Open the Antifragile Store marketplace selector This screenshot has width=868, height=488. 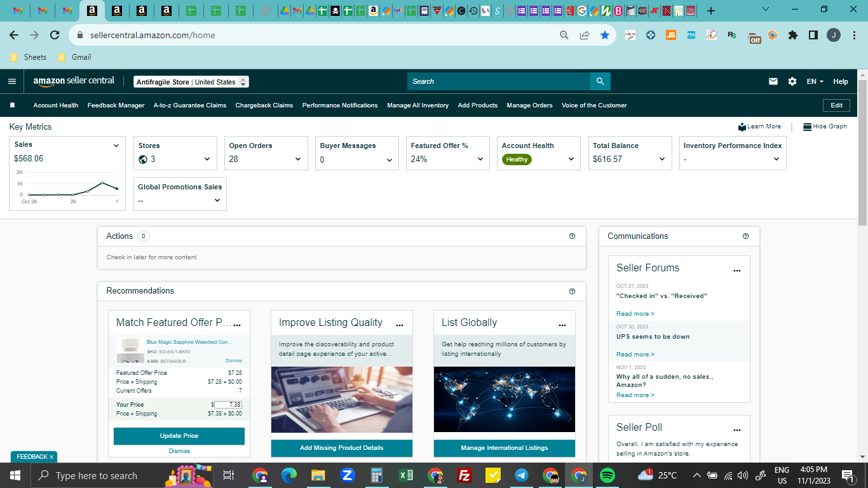[191, 82]
